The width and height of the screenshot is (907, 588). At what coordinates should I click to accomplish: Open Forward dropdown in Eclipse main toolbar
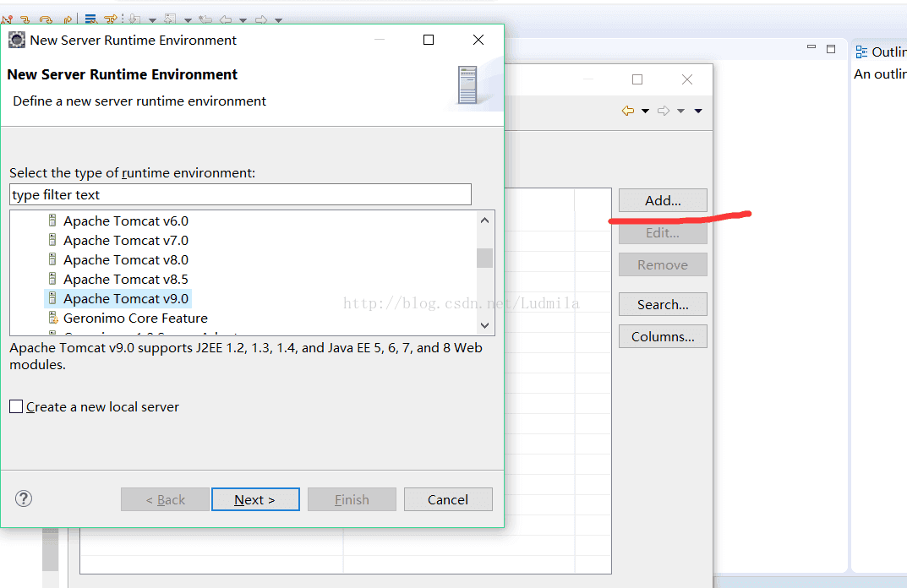pyautogui.click(x=278, y=20)
